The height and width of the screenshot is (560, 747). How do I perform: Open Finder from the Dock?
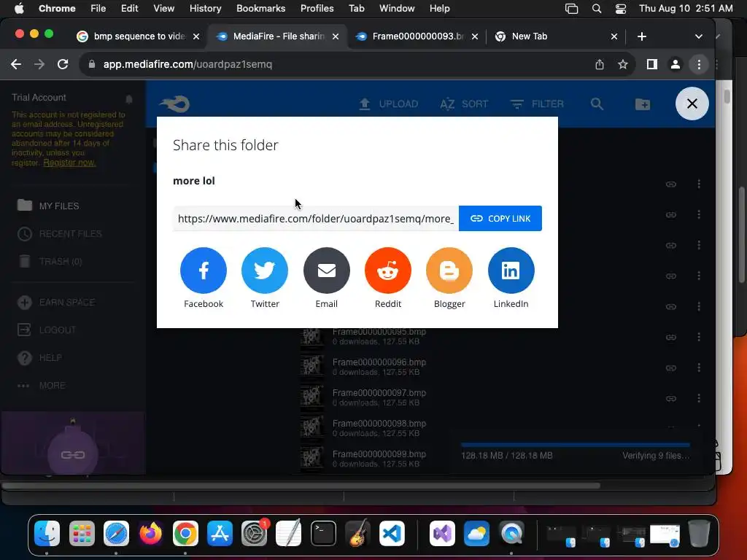click(x=47, y=533)
